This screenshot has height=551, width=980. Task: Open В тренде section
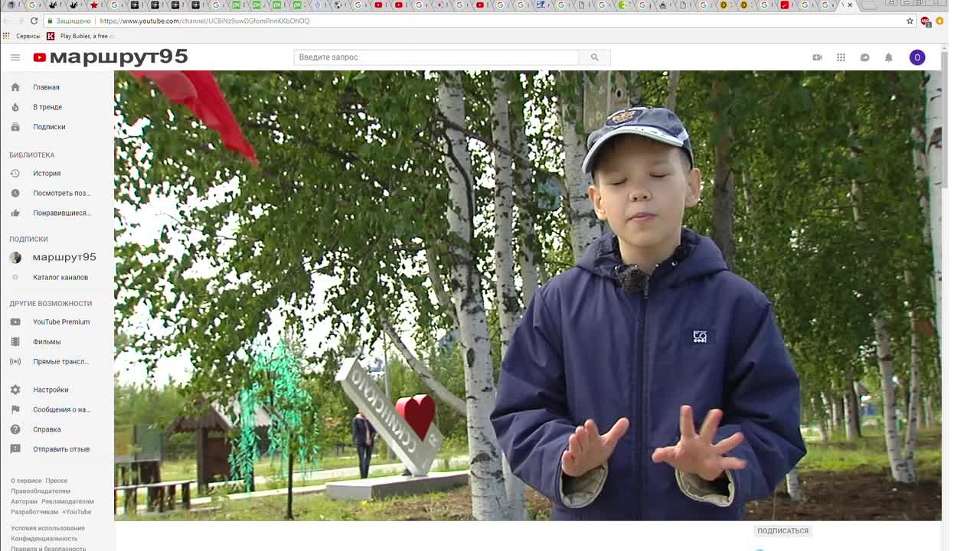[x=47, y=107]
